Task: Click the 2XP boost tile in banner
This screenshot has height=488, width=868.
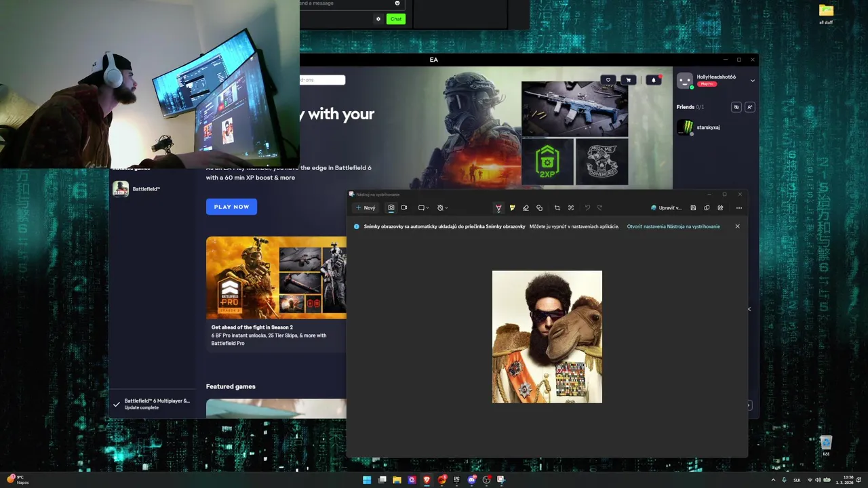Action: [x=547, y=161]
